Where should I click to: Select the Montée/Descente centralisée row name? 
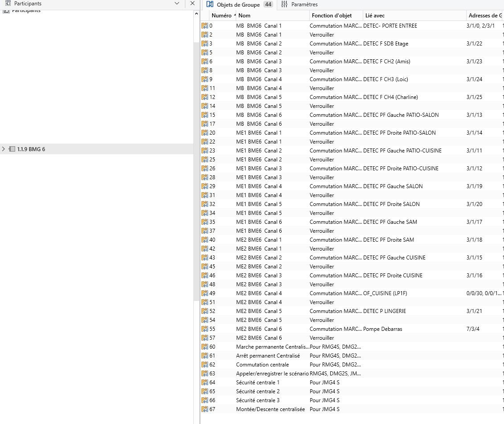(x=270, y=409)
